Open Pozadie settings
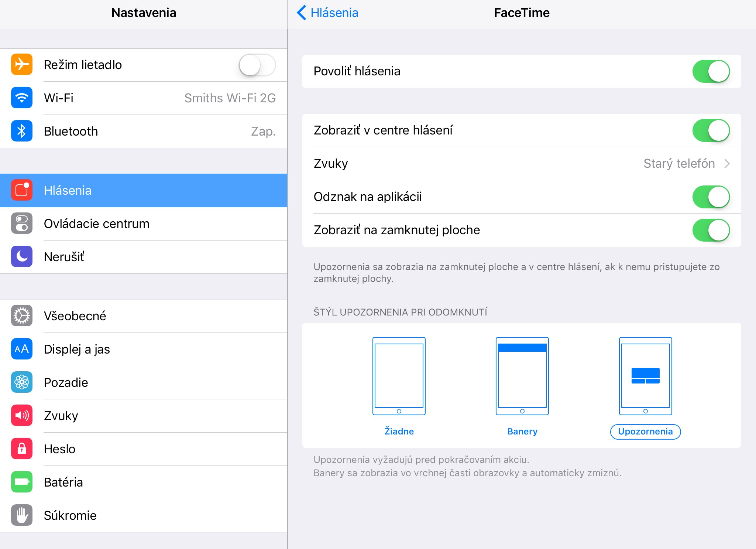The width and height of the screenshot is (756, 549). click(144, 382)
